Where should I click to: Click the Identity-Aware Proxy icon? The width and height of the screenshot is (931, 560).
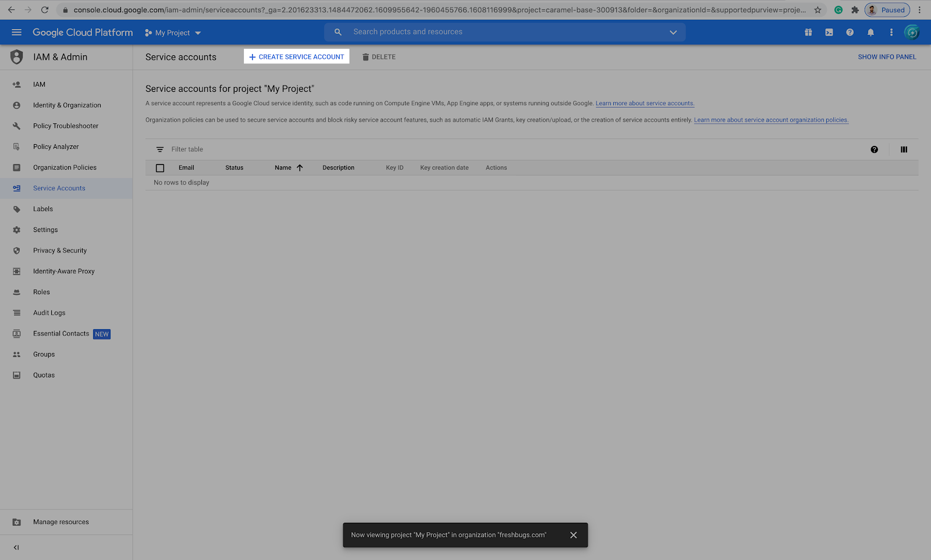(17, 272)
